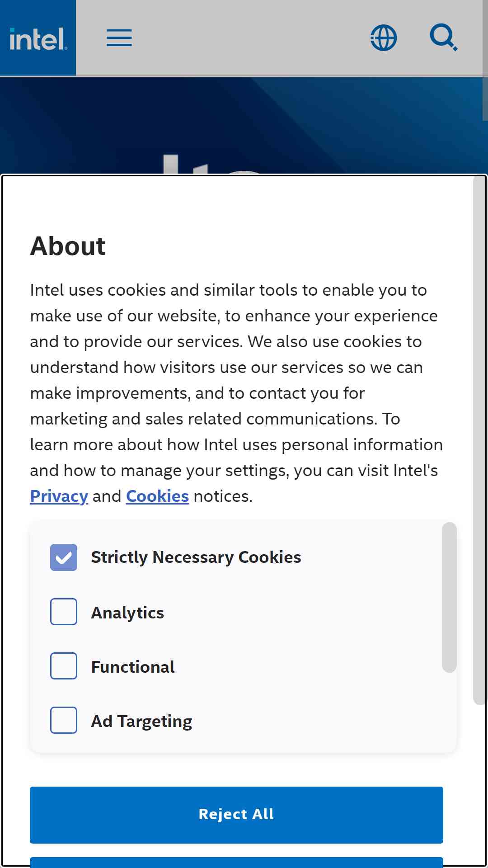
Task: Open the search magnifier icon
Action: point(444,38)
